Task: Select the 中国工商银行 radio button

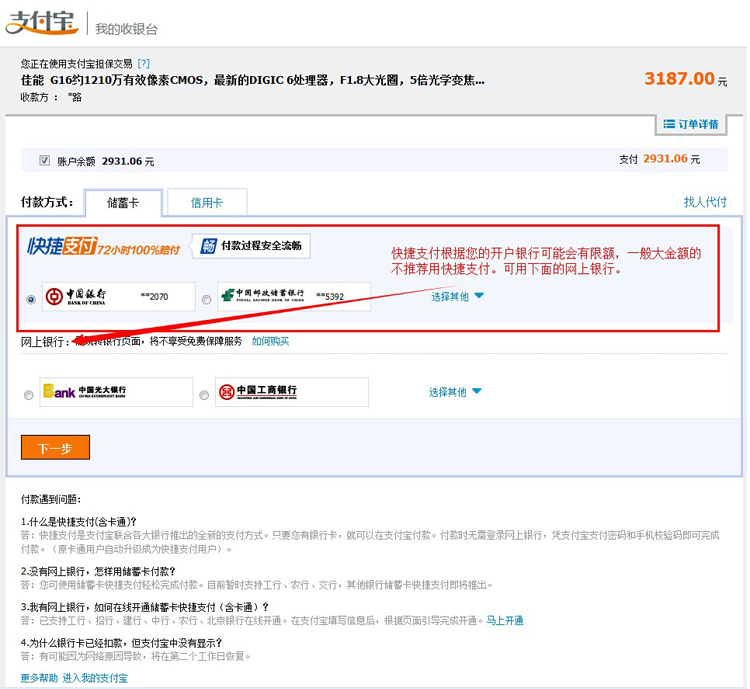Action: coord(204,395)
